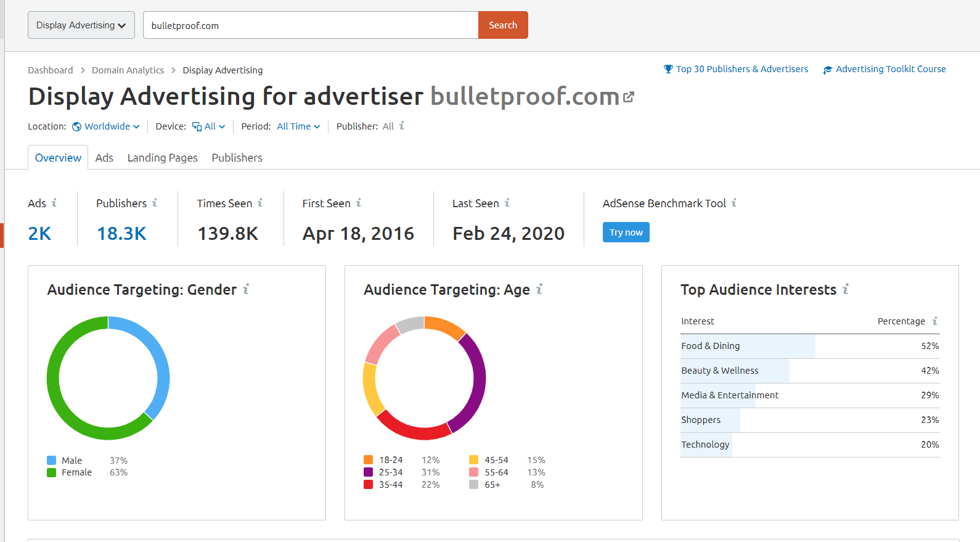Click the Percentage column info icon
This screenshot has height=542, width=980.
click(x=935, y=321)
